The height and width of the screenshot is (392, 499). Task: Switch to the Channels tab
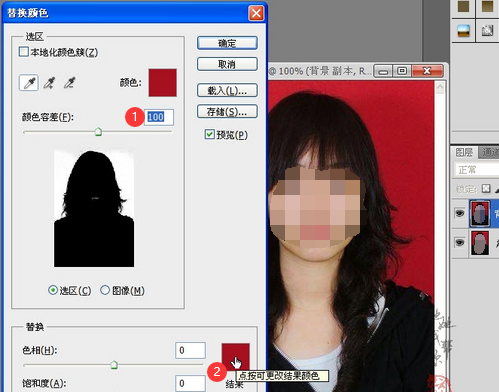click(x=489, y=152)
